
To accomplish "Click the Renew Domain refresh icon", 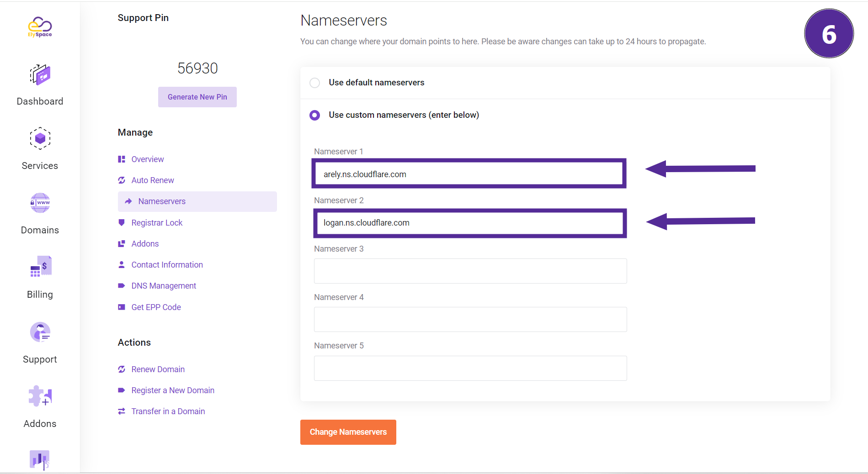I will click(122, 369).
